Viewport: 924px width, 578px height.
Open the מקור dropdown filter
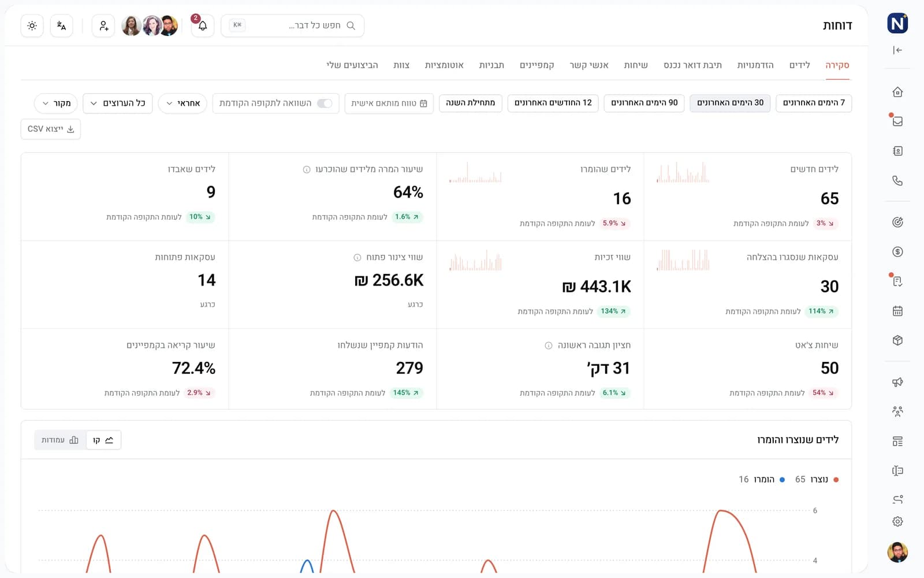(56, 103)
